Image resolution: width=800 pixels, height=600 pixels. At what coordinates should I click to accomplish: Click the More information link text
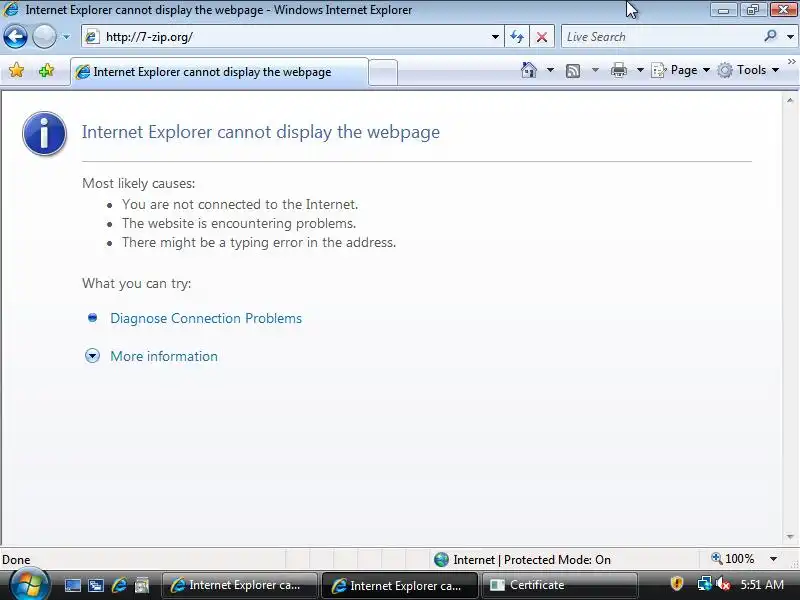164,356
